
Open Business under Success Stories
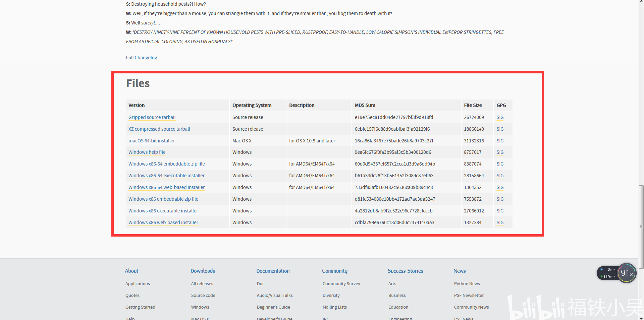pos(397,295)
